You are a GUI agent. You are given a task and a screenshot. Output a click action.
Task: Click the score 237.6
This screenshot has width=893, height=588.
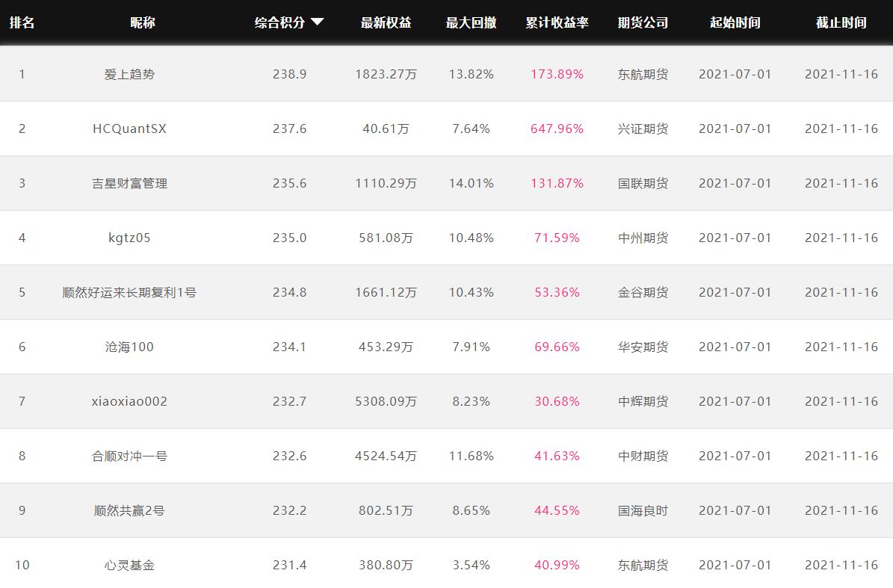[289, 129]
